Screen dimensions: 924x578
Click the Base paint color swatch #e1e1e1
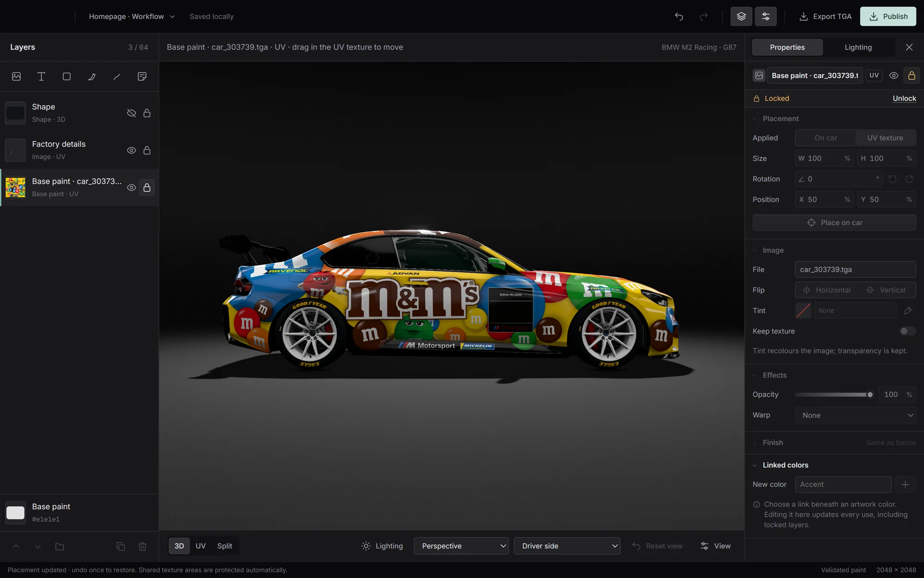pos(15,513)
